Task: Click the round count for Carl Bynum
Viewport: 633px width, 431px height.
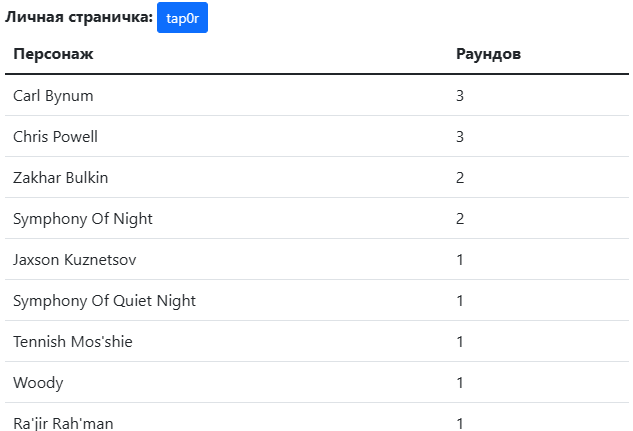Action: coord(460,96)
